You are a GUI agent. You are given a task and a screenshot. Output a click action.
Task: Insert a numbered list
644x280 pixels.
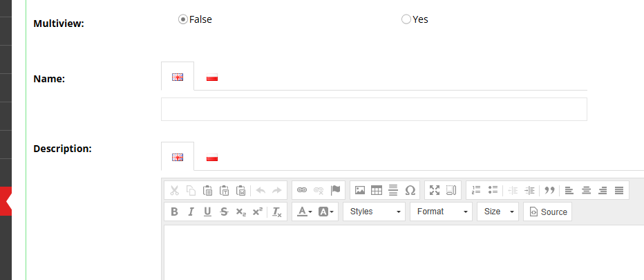tap(476, 190)
